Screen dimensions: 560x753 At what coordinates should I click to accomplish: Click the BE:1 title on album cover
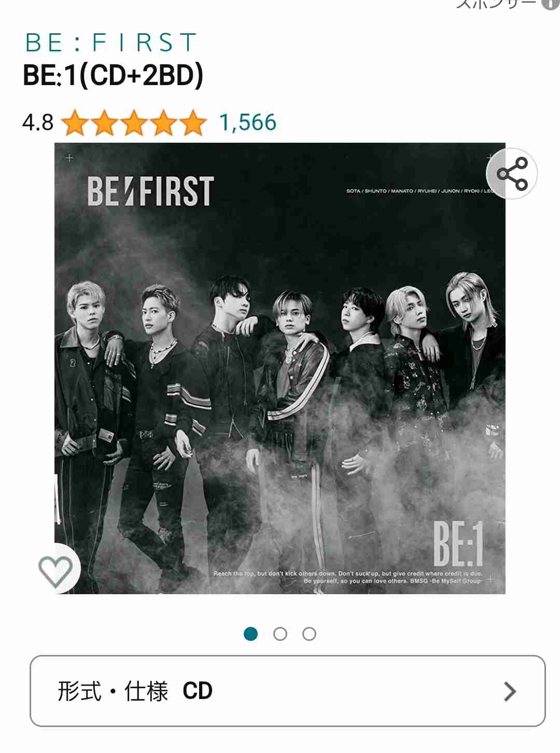pos(458,543)
